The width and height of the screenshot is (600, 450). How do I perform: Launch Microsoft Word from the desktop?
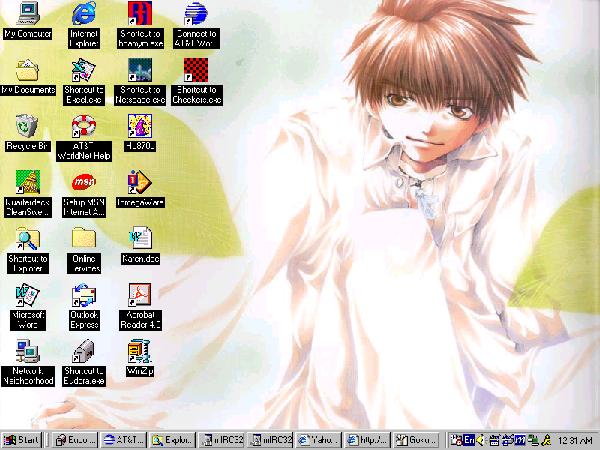pos(27,297)
